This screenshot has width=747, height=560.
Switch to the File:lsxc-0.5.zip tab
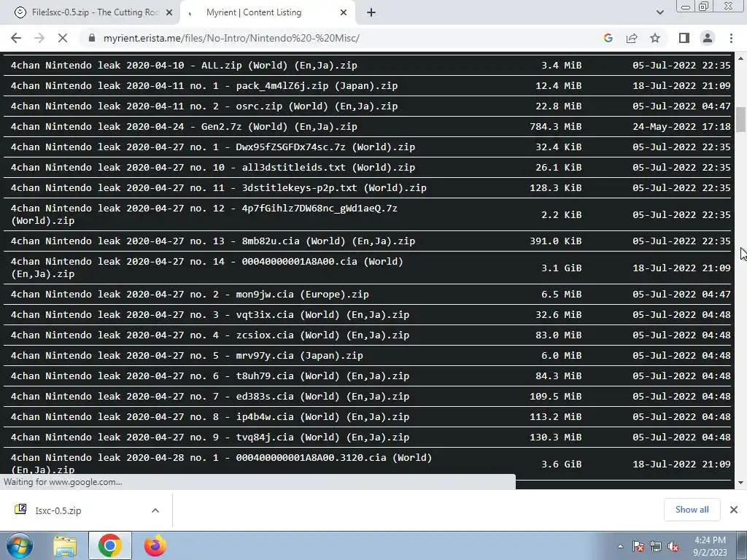click(x=93, y=13)
